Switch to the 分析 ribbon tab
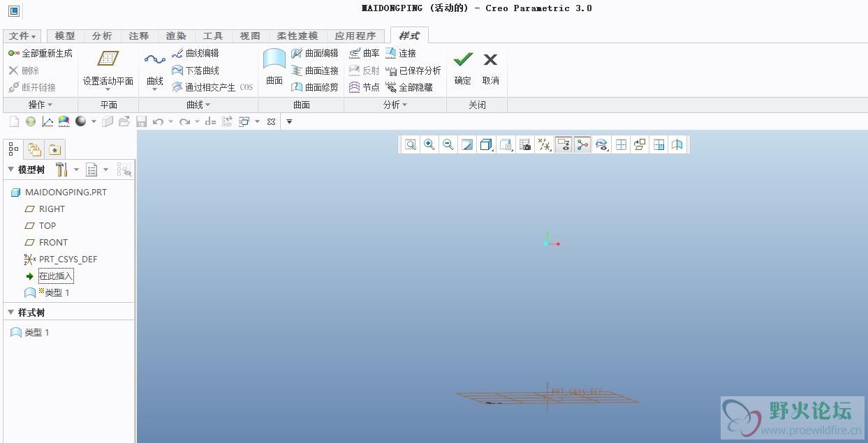 (102, 36)
